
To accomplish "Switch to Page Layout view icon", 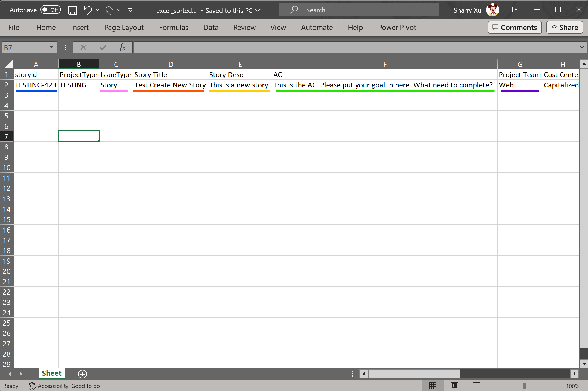I will tap(454, 386).
